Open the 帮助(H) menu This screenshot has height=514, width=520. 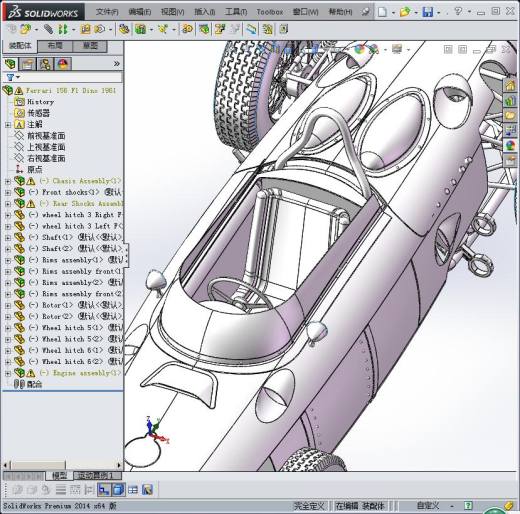340,12
